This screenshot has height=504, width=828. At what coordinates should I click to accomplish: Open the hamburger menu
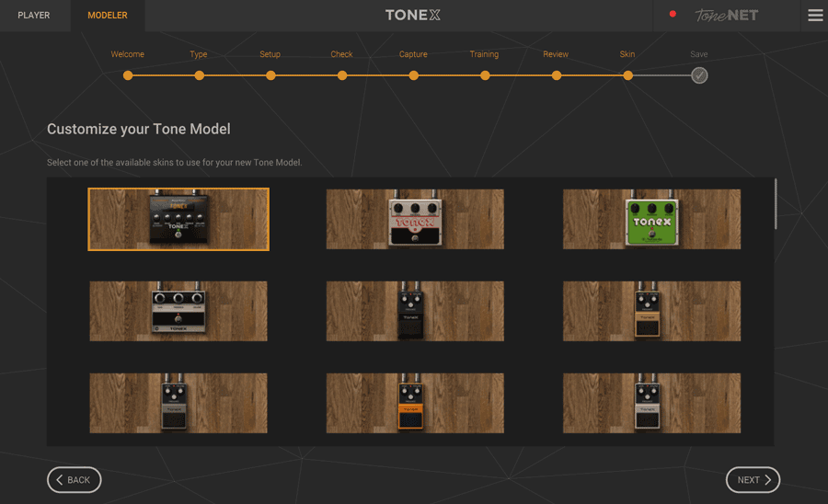(x=815, y=16)
